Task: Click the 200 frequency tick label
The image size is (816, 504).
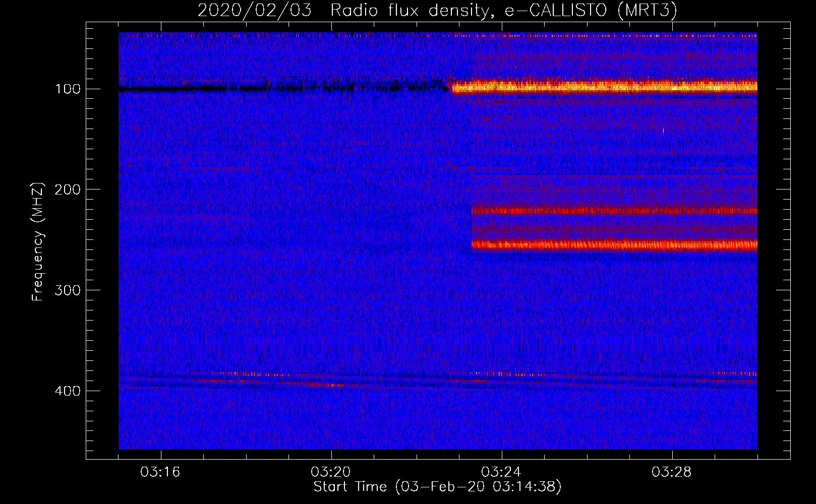Action: (68, 190)
